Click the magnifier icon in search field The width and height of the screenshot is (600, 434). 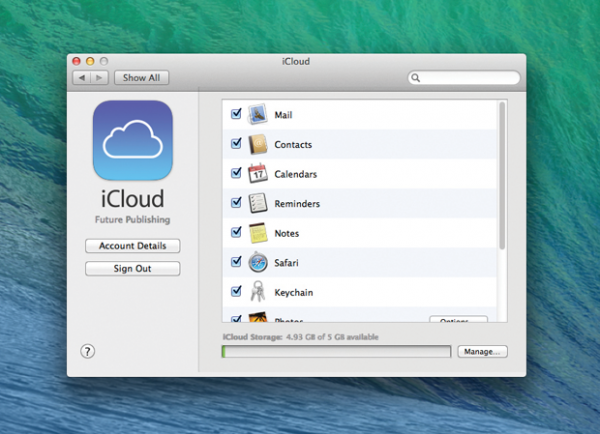tap(416, 78)
